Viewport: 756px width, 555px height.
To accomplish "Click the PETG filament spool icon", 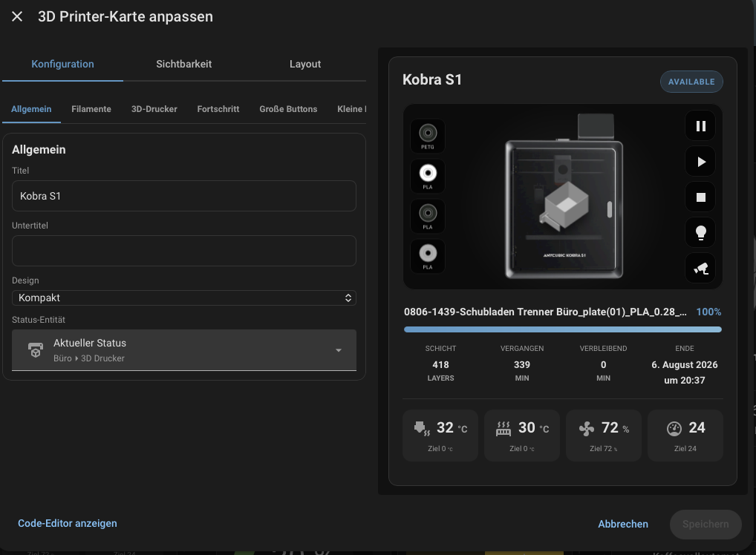I will pyautogui.click(x=428, y=136).
